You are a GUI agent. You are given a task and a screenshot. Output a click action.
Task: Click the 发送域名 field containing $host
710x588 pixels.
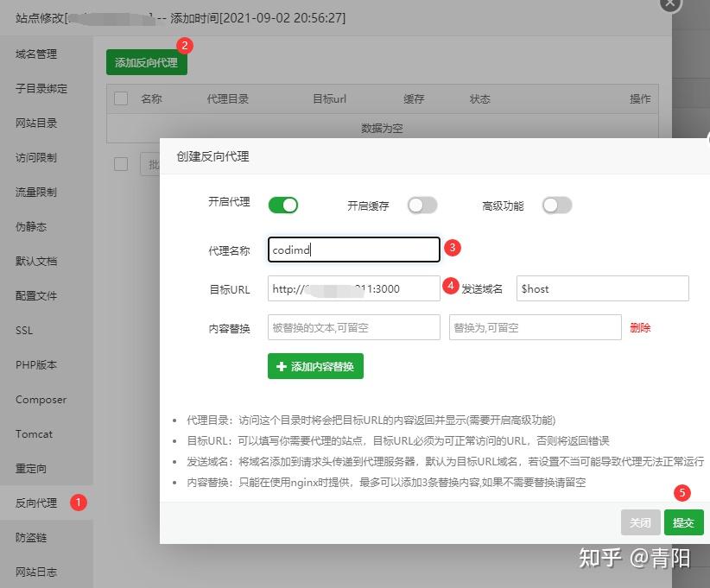click(602, 288)
